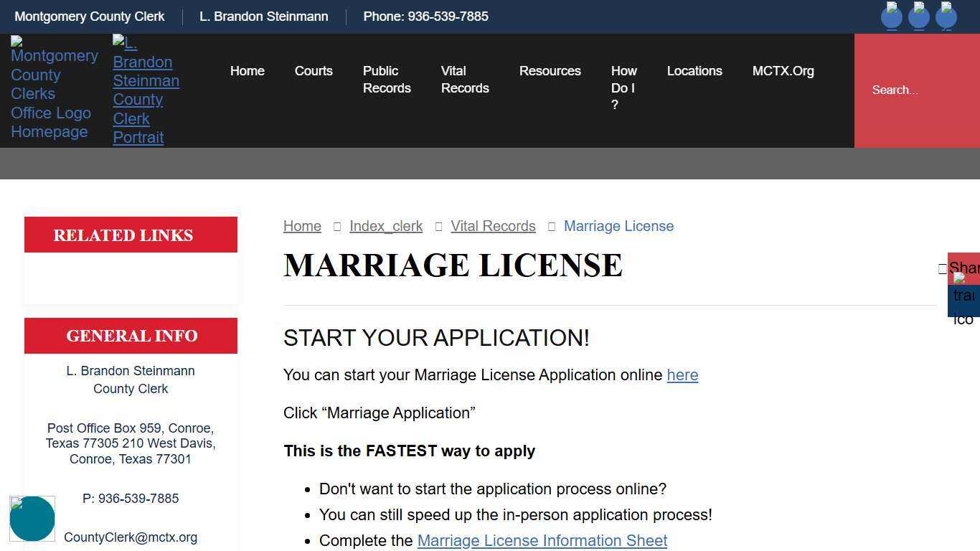
Task: Email CountyClerk@mctx.org via sidebar link
Action: 131,537
